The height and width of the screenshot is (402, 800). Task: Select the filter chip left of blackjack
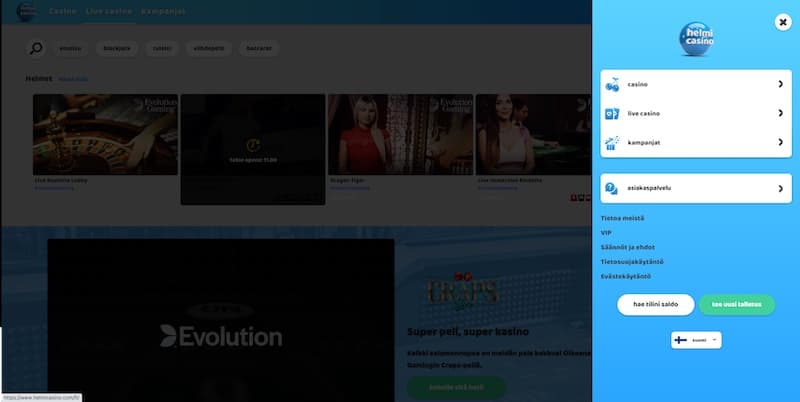coord(70,48)
